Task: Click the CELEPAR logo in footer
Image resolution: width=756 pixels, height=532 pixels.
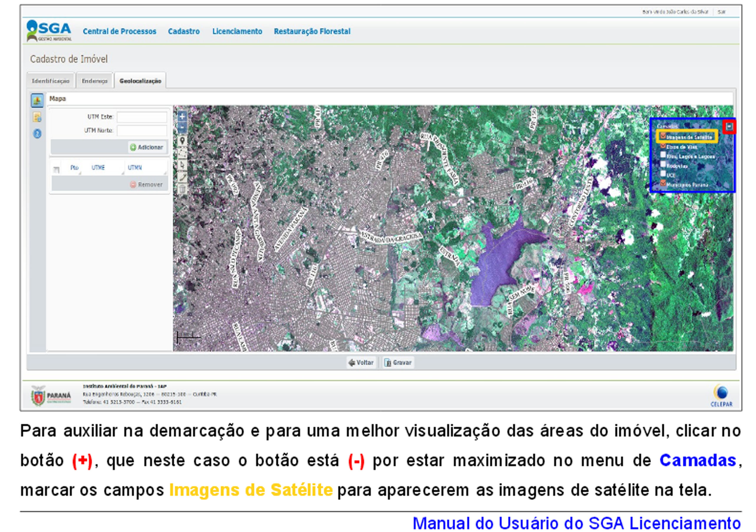Action: coord(721,396)
